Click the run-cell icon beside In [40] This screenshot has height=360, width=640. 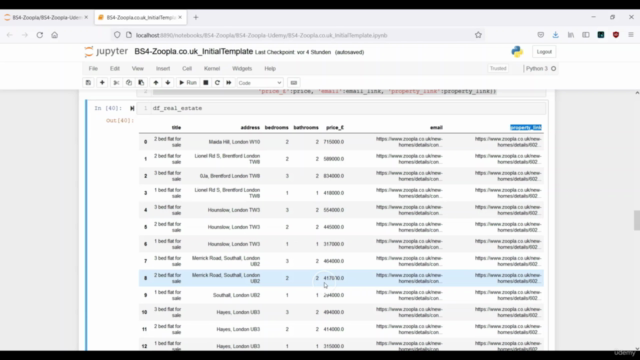pyautogui.click(x=132, y=108)
